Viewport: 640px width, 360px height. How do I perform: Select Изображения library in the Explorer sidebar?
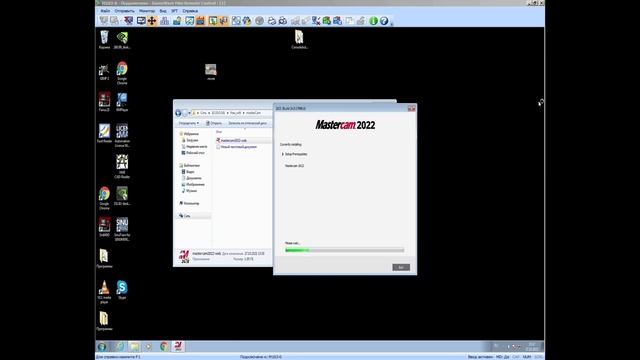(x=195, y=184)
